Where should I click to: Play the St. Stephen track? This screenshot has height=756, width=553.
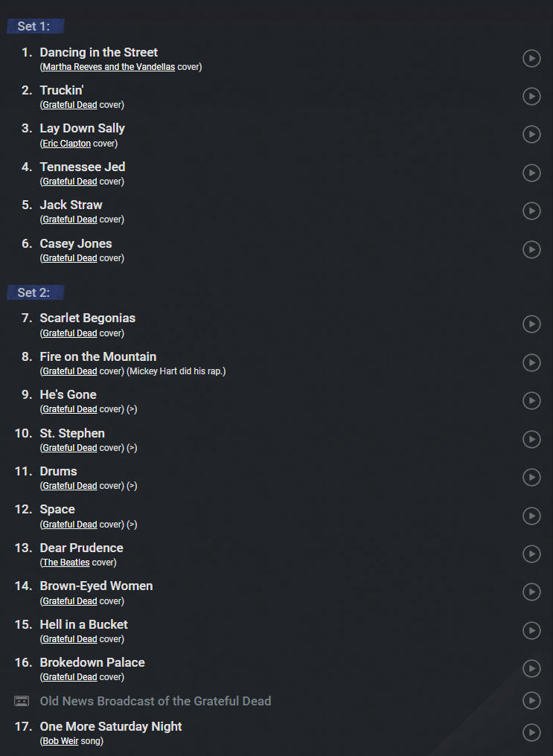coord(531,439)
